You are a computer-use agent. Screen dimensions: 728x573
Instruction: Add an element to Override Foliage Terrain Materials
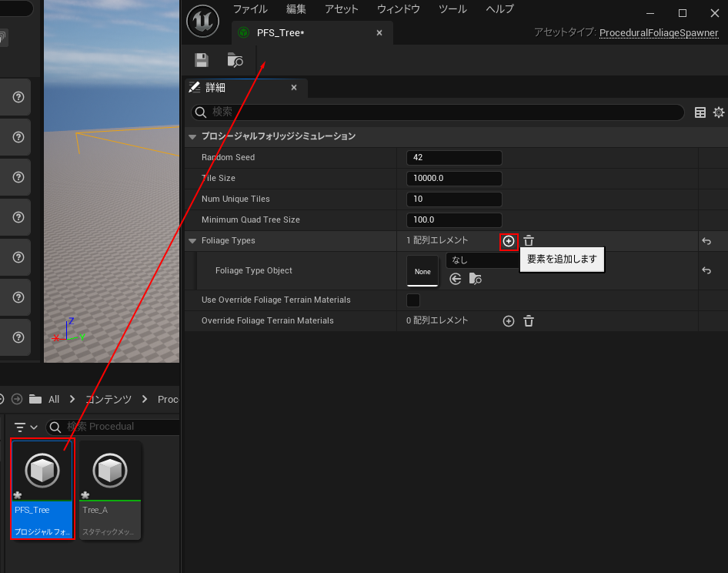tap(508, 321)
